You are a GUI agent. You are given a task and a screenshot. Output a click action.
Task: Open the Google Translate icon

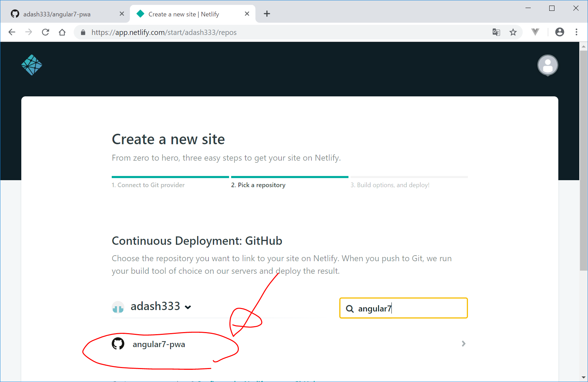tap(496, 32)
